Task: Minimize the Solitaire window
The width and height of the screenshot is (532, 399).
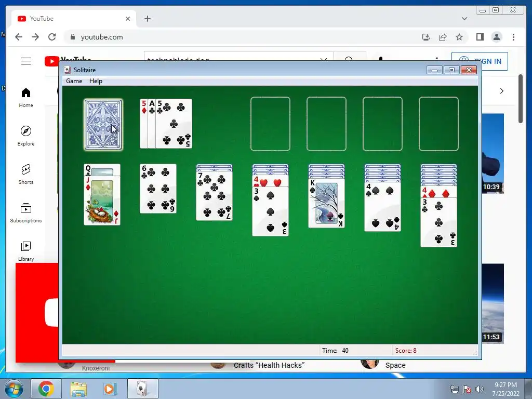Action: [x=435, y=70]
